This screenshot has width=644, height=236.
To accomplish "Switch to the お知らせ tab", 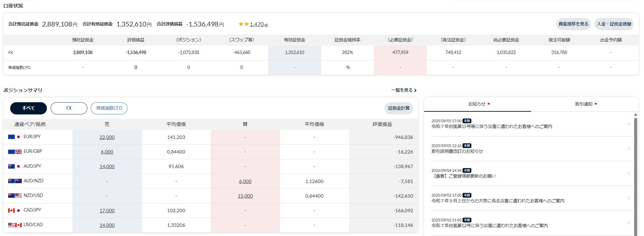I will 478,104.
